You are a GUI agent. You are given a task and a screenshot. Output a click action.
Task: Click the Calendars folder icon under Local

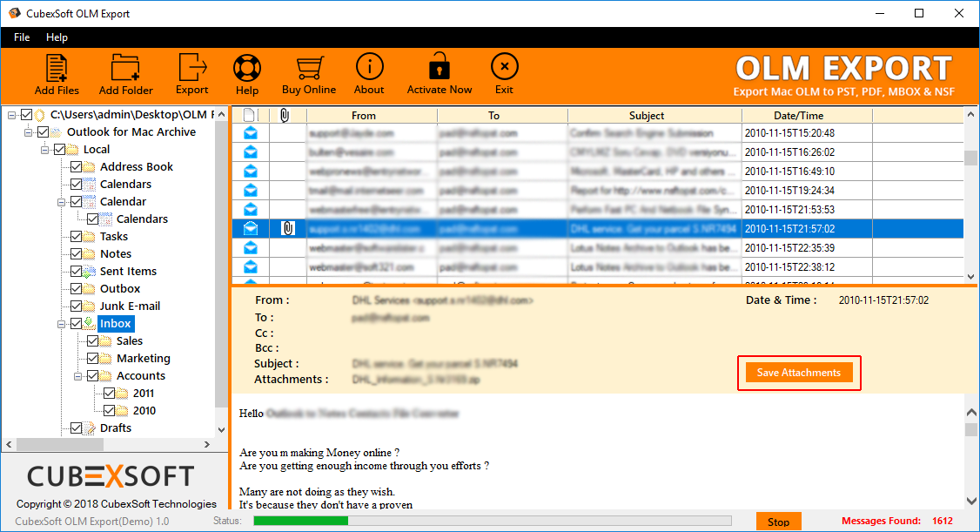90,185
